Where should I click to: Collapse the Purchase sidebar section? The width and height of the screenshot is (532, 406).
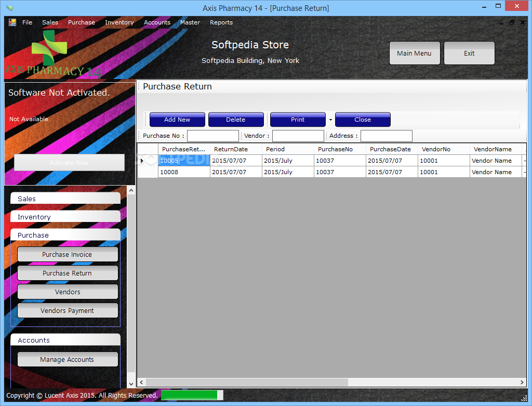65,235
